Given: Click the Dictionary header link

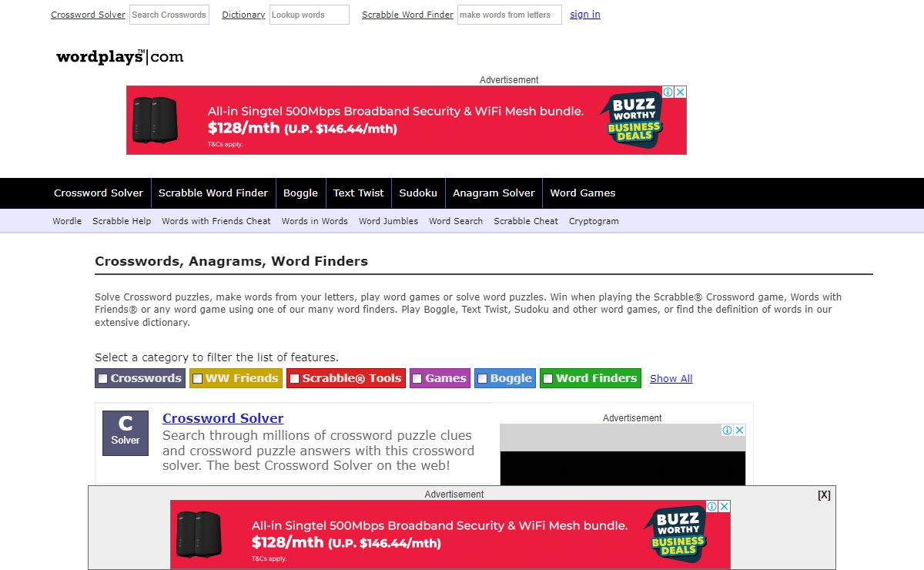Looking at the screenshot, I should [243, 15].
